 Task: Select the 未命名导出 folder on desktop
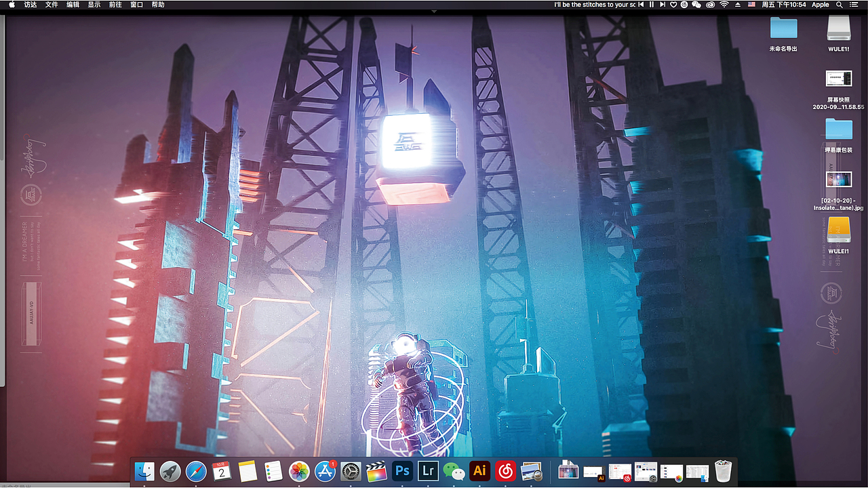(783, 34)
